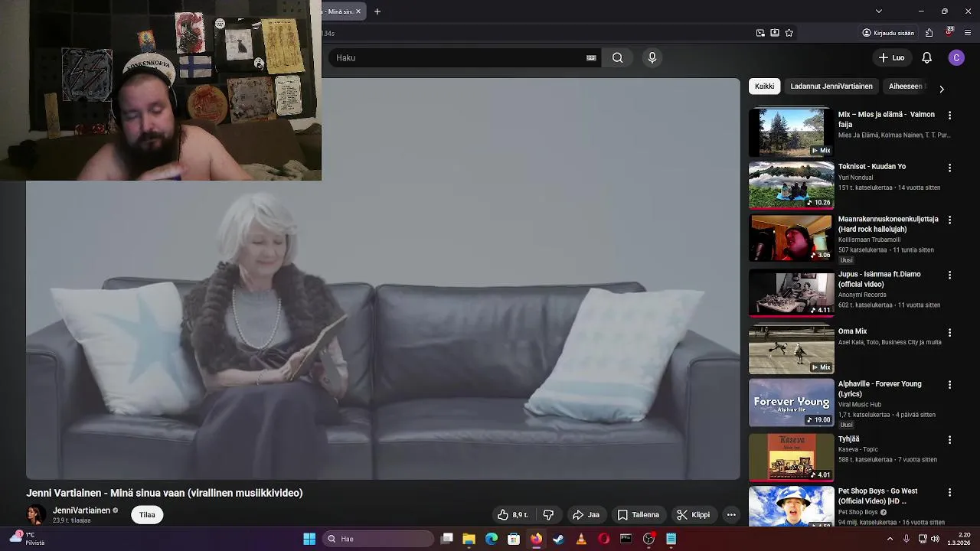This screenshot has width=980, height=551.
Task: Open File Explorer from the taskbar
Action: point(469,539)
